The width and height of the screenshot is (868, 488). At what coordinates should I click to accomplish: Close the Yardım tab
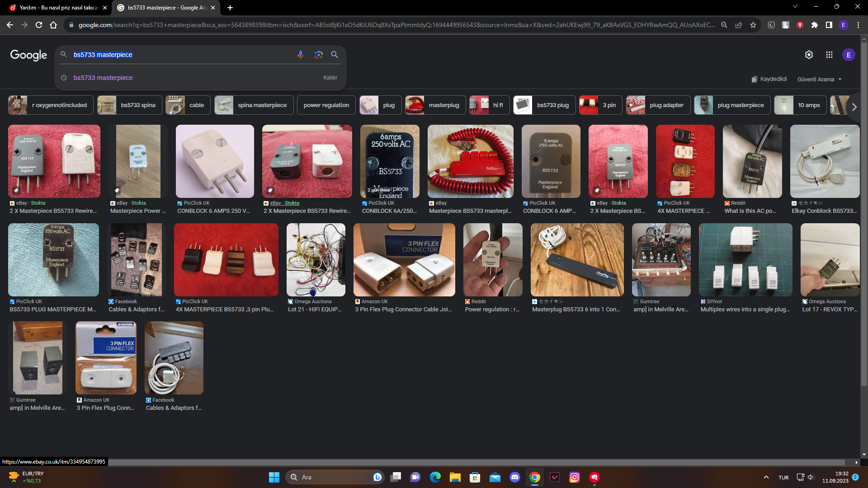[x=105, y=8]
